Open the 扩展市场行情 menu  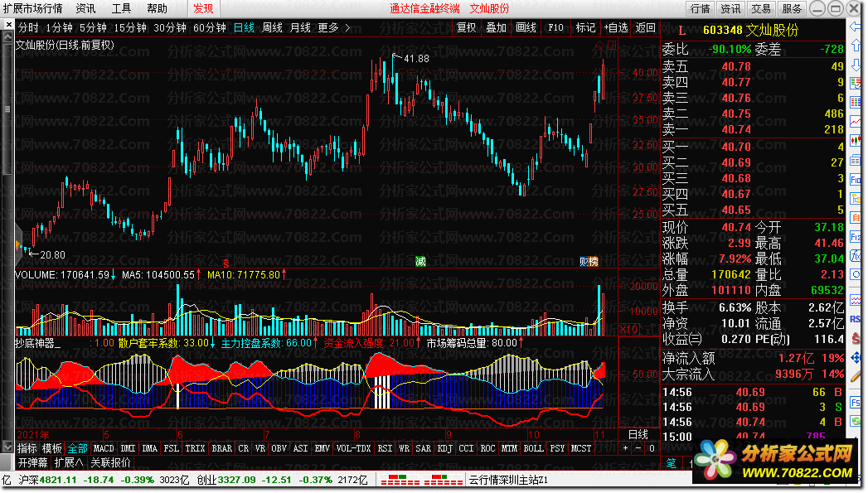tap(32, 8)
